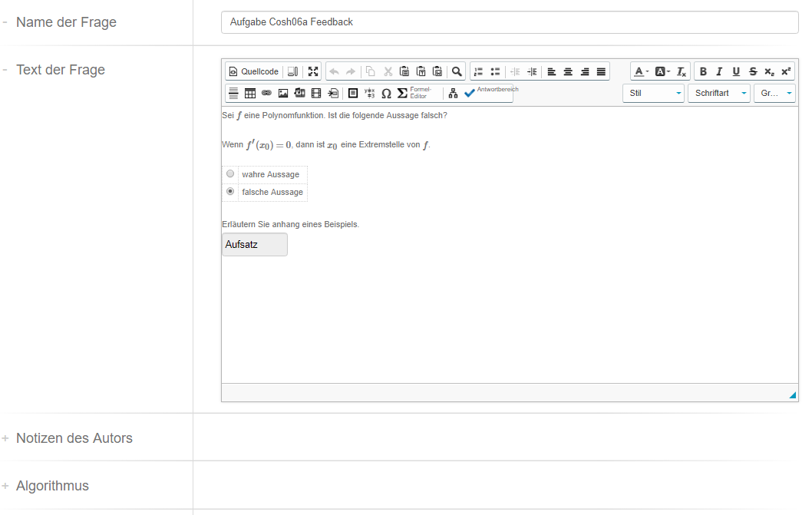Maximize the editor with fullscreen icon
This screenshot has width=812, height=515.
pos(313,71)
